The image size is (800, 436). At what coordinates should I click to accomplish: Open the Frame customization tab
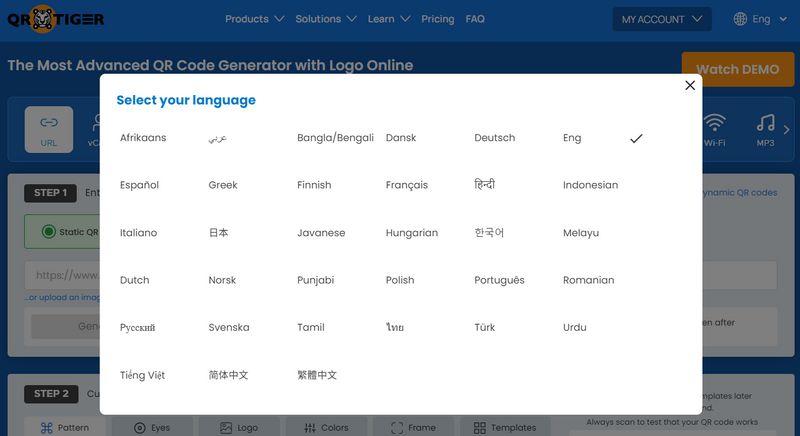tap(413, 427)
